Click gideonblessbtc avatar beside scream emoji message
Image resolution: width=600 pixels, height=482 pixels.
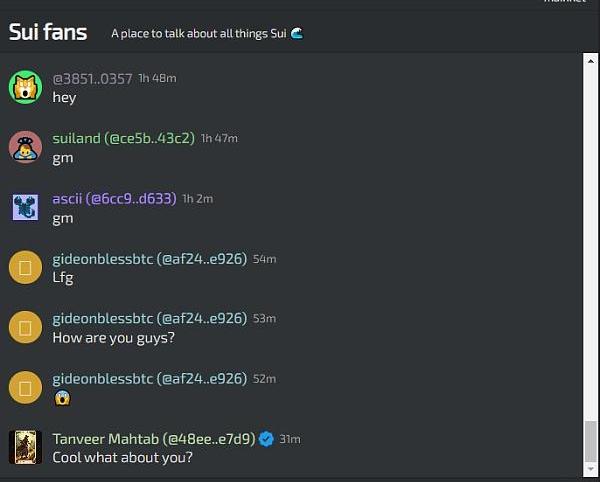[x=25, y=387]
